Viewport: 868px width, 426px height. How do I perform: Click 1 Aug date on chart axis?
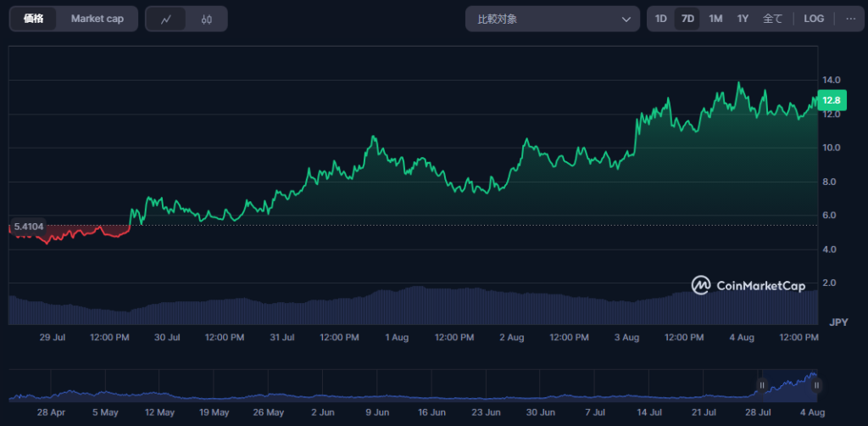(x=397, y=338)
